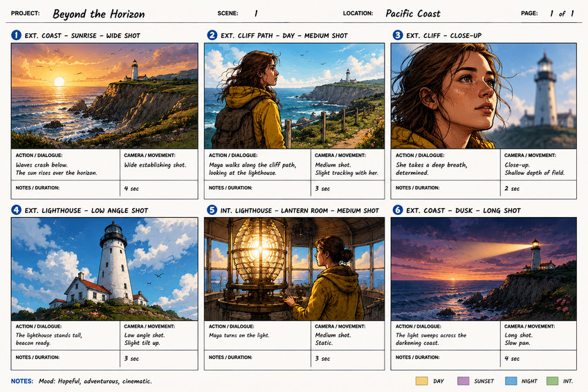Click heading 'EXT. COAST - SUNRISE - WIDE SHOT'

[x=82, y=35]
